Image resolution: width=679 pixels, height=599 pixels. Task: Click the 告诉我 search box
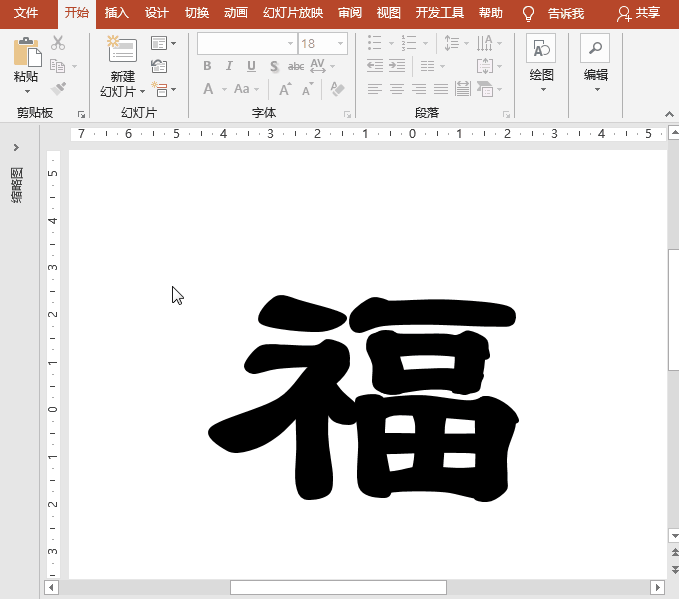tap(566, 14)
